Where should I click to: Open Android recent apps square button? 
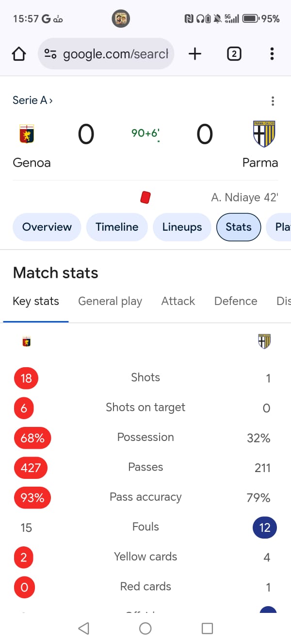(207, 628)
